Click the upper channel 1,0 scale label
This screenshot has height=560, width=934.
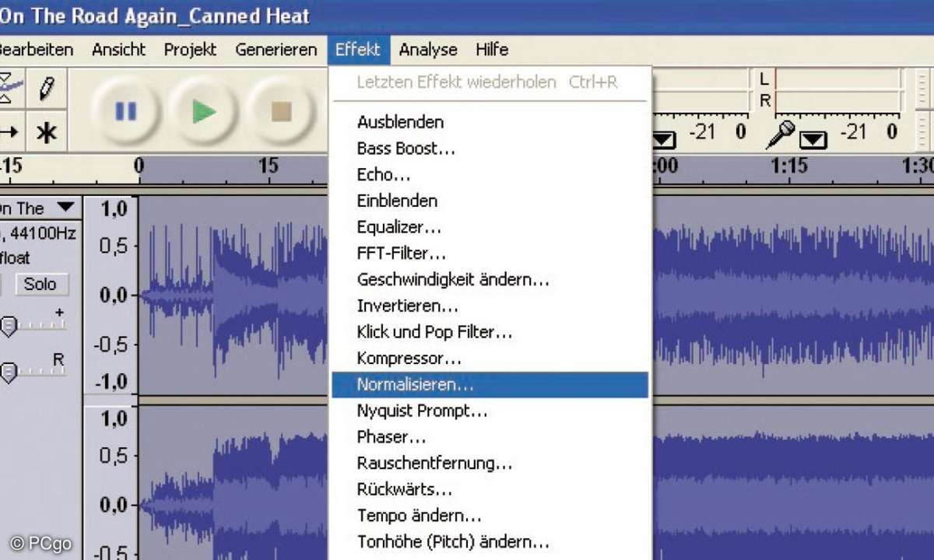pos(114,208)
